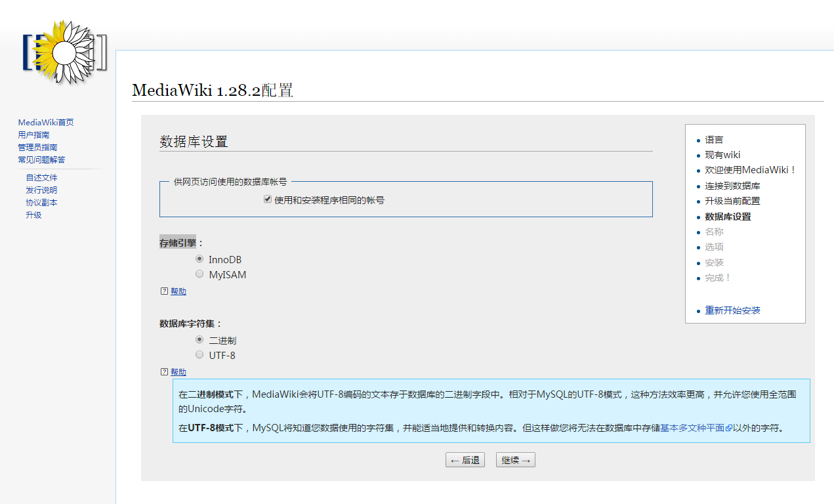Click the MediaWiki 1.28.2配置 page title
Screen dimensions: 834x504
[213, 91]
